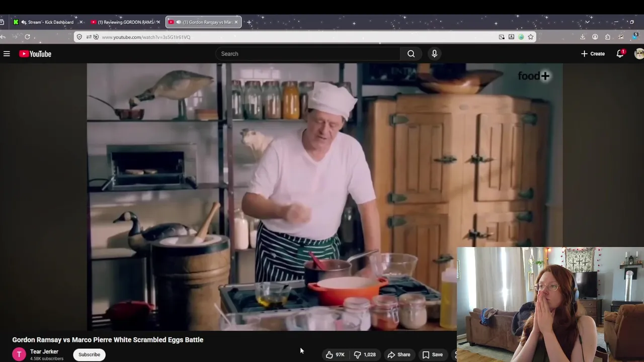The height and width of the screenshot is (362, 644).
Task: Open YouTube notifications bell
Action: click(620, 54)
